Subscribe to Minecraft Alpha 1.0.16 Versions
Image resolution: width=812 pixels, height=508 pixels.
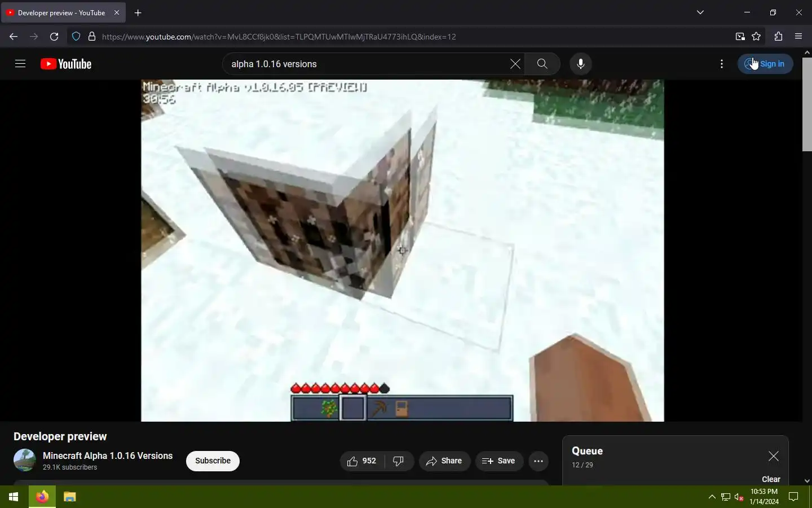click(x=213, y=461)
